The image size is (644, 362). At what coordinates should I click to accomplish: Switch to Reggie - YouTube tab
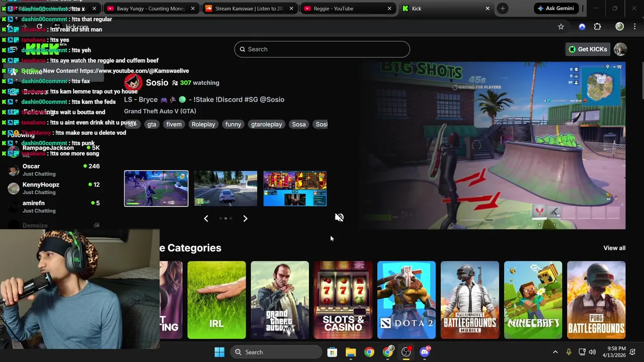click(347, 9)
